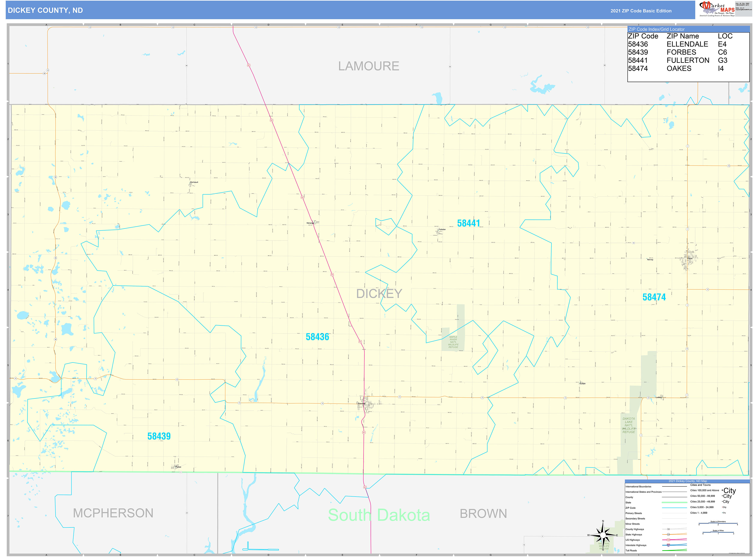
Task: Select the State Highways route marker
Action: pos(668,535)
